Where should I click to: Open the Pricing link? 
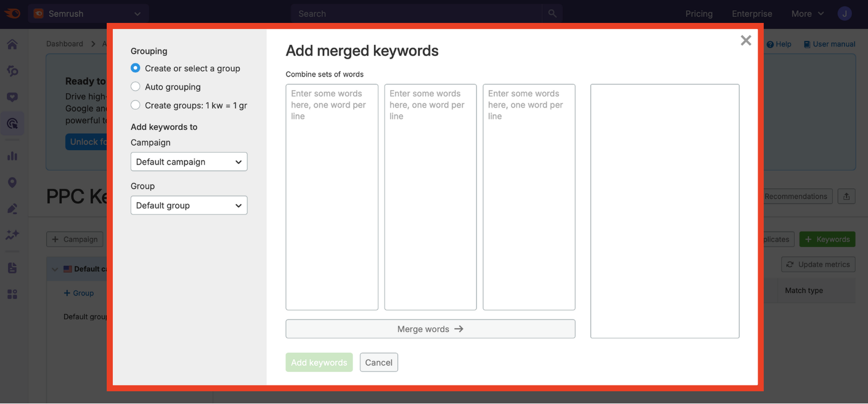tap(699, 14)
